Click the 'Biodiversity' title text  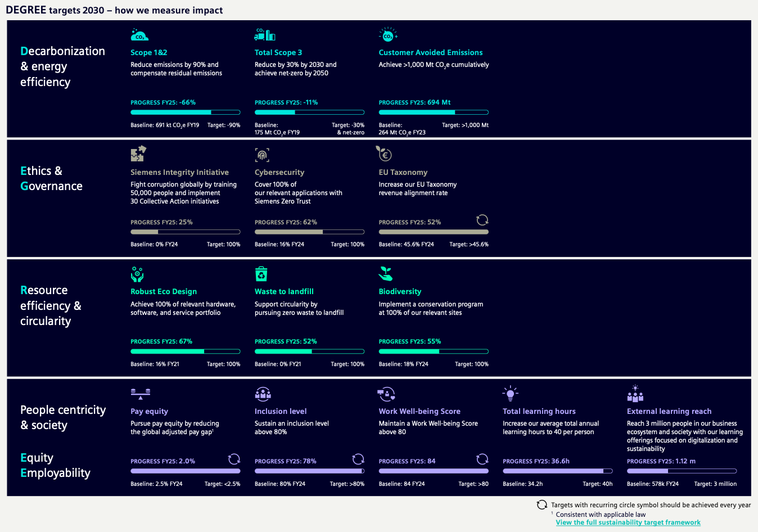click(x=400, y=291)
